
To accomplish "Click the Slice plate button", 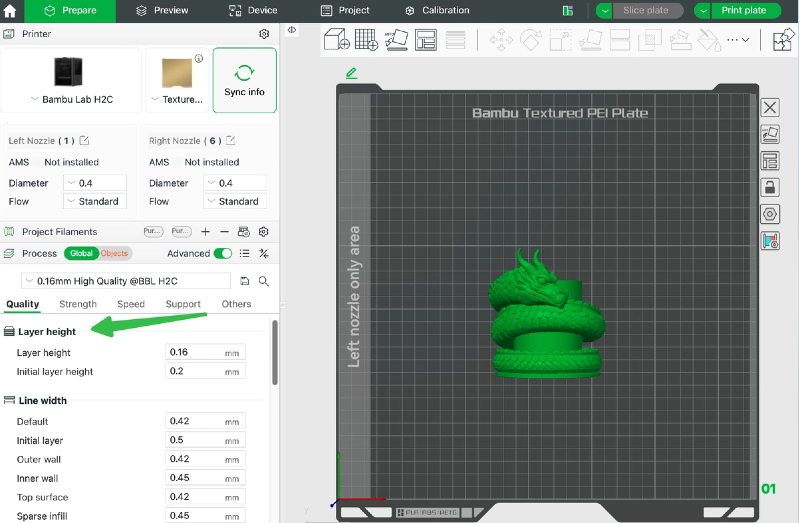I will pyautogui.click(x=646, y=11).
